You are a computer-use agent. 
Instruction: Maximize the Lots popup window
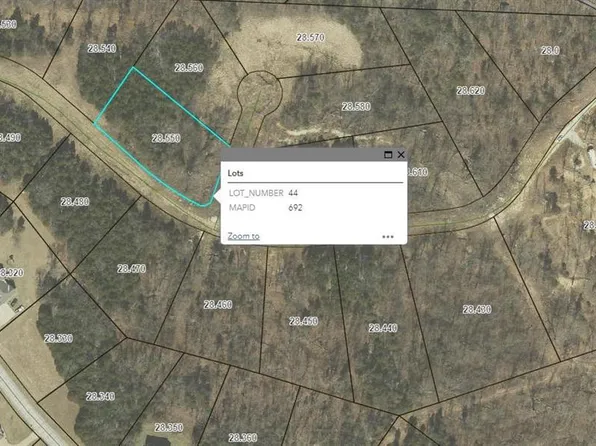[x=388, y=155]
